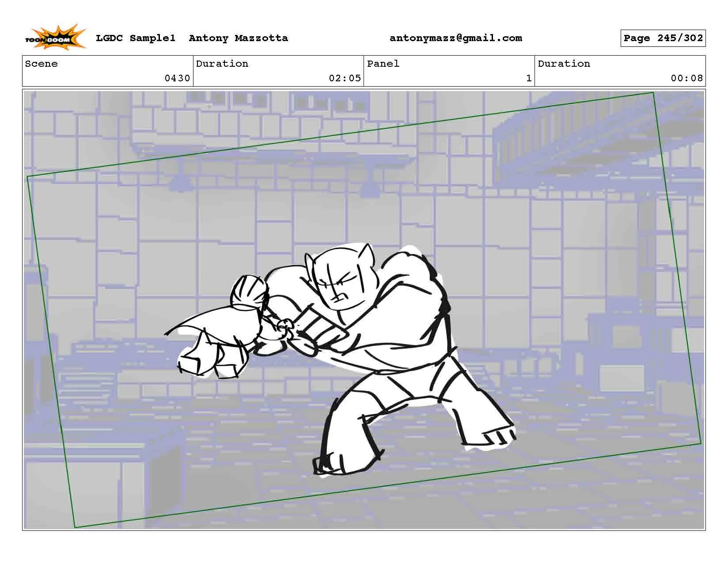Open the antonymazz@gmail.com email address
The width and height of the screenshot is (728, 564).
pos(456,38)
